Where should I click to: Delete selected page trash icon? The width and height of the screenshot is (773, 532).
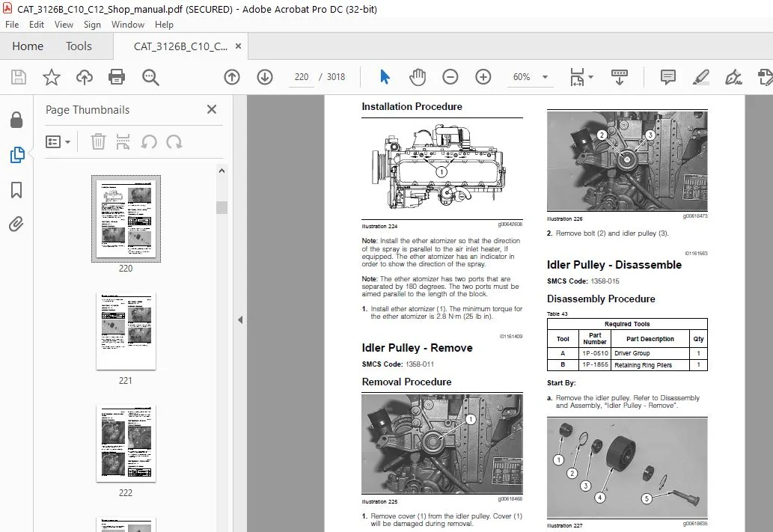(98, 142)
